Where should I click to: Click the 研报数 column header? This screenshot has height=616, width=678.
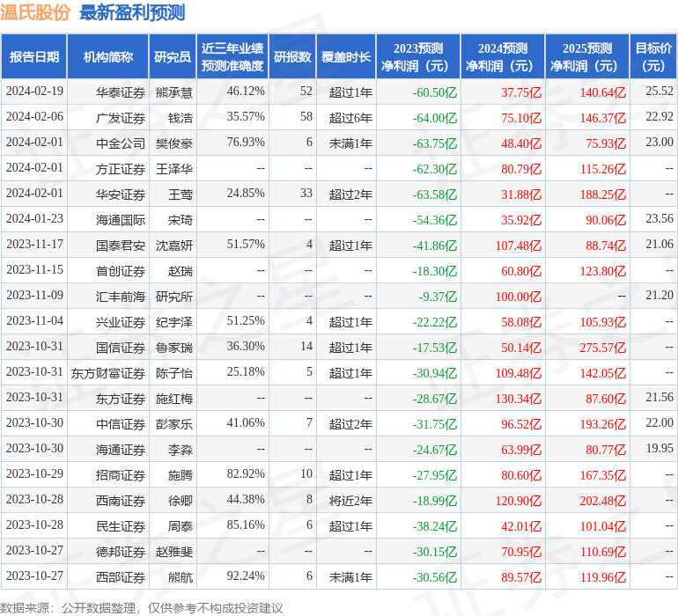pos(292,56)
